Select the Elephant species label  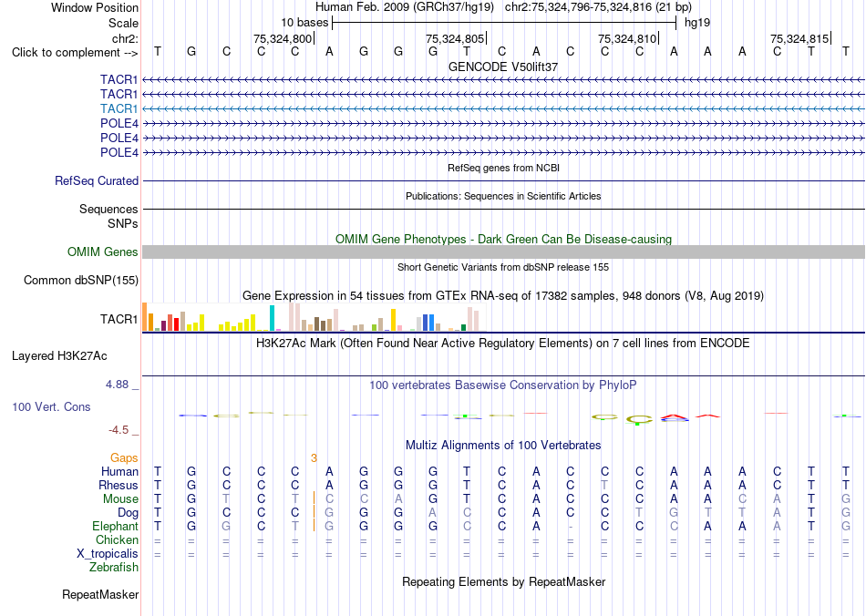point(115,527)
